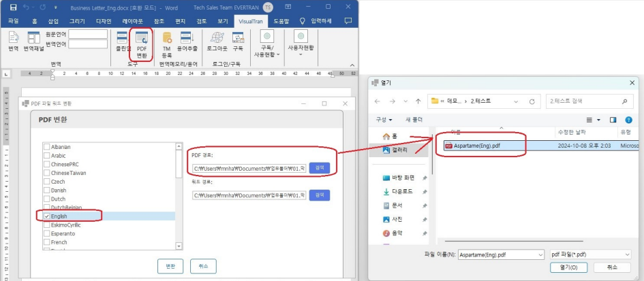Open the ribbon display options icon
The width and height of the screenshot is (644, 281).
click(x=288, y=7)
